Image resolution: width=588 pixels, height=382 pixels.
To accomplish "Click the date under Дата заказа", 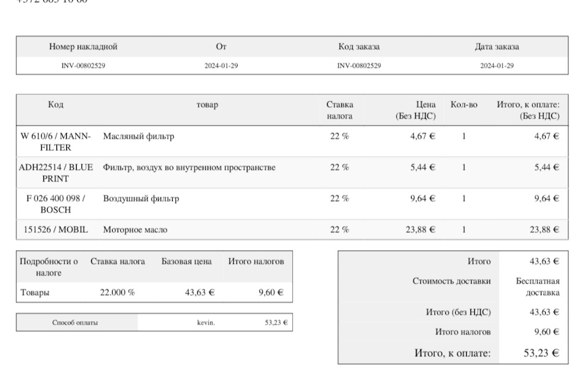I will [x=497, y=66].
